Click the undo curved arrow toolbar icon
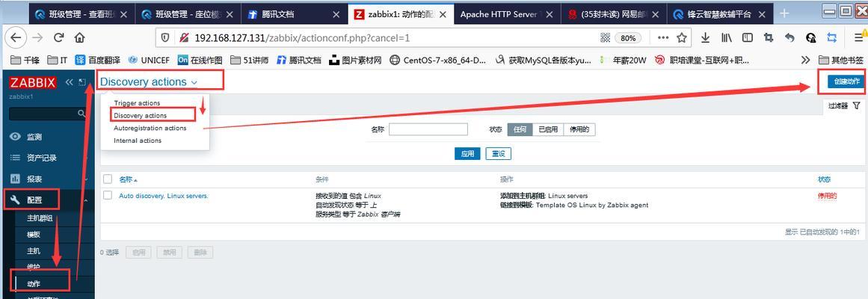The width and height of the screenshot is (868, 299). [x=790, y=37]
